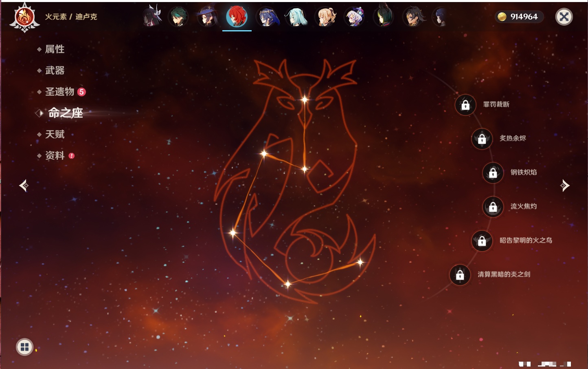
Task: Click the red exclamation badge beside 资料
Action: (x=72, y=156)
